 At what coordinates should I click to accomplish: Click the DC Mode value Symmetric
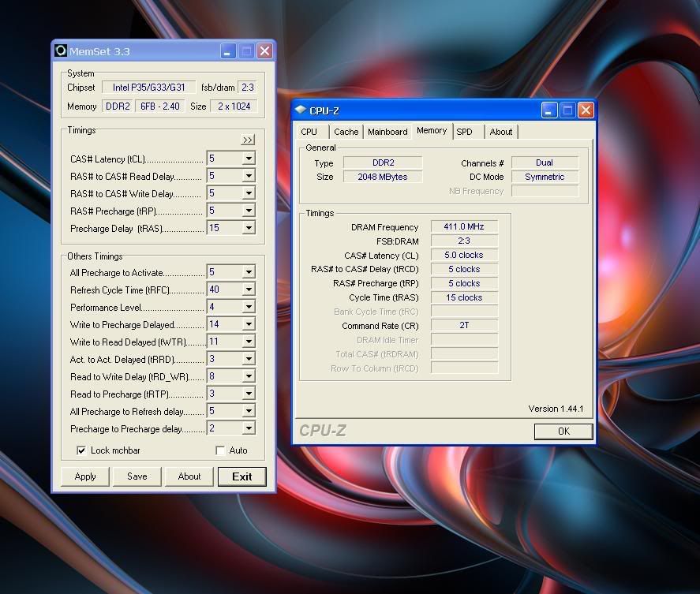545,177
